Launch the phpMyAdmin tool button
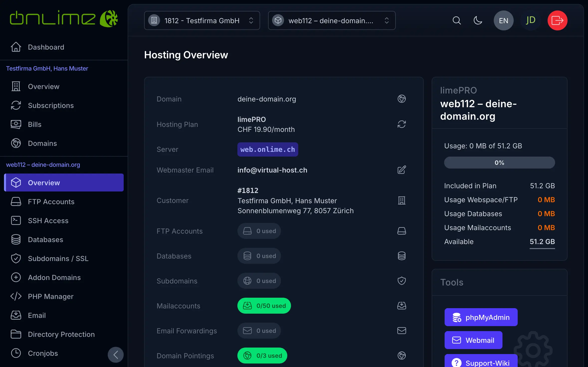The height and width of the screenshot is (367, 588). (x=481, y=317)
